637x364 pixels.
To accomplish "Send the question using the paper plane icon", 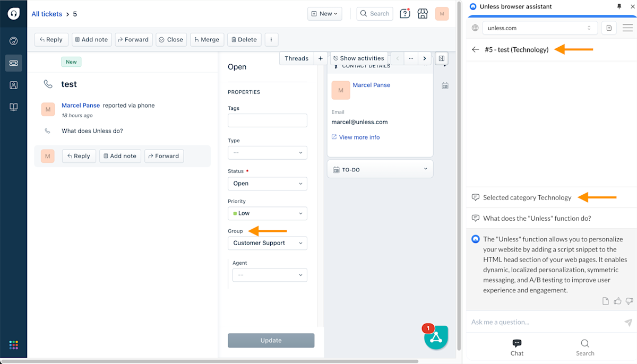I will pos(627,322).
